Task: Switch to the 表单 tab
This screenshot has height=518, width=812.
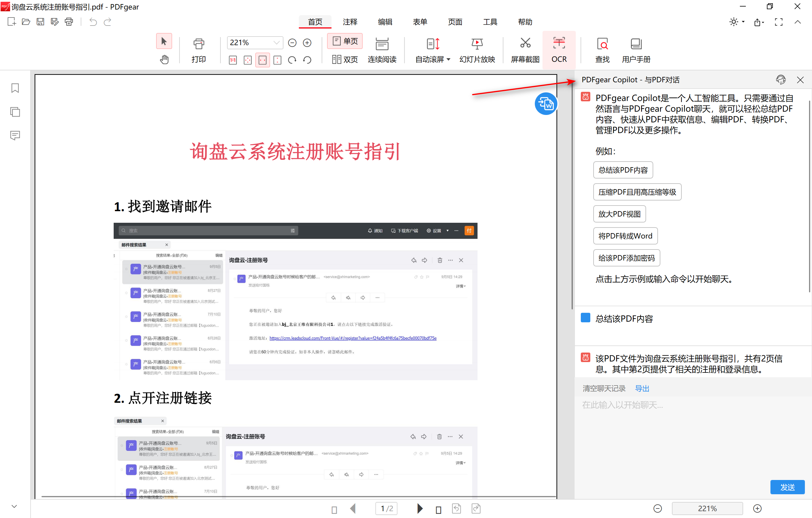Action: tap(420, 22)
